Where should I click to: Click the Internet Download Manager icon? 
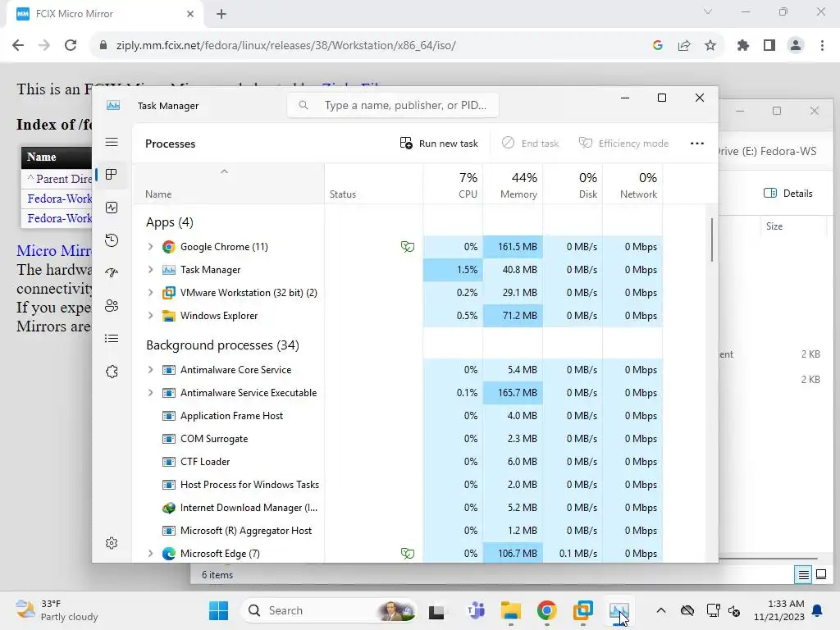click(169, 508)
